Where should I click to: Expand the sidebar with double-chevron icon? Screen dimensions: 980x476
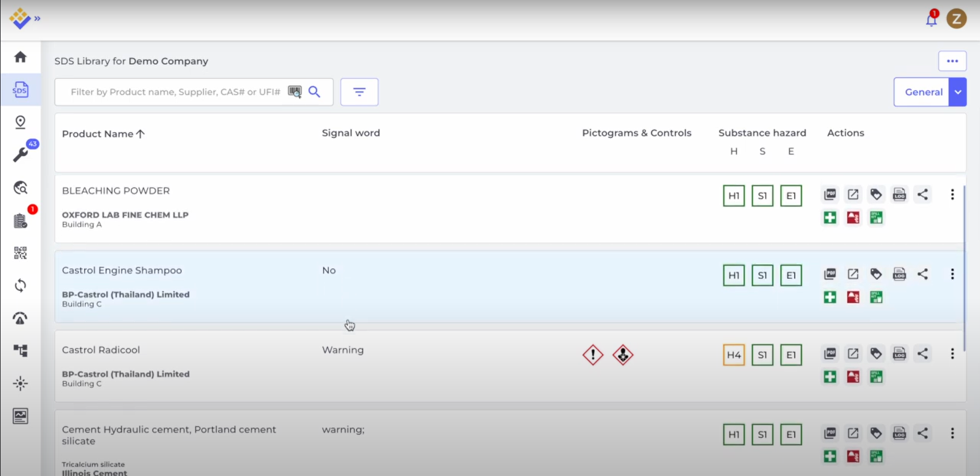point(37,19)
